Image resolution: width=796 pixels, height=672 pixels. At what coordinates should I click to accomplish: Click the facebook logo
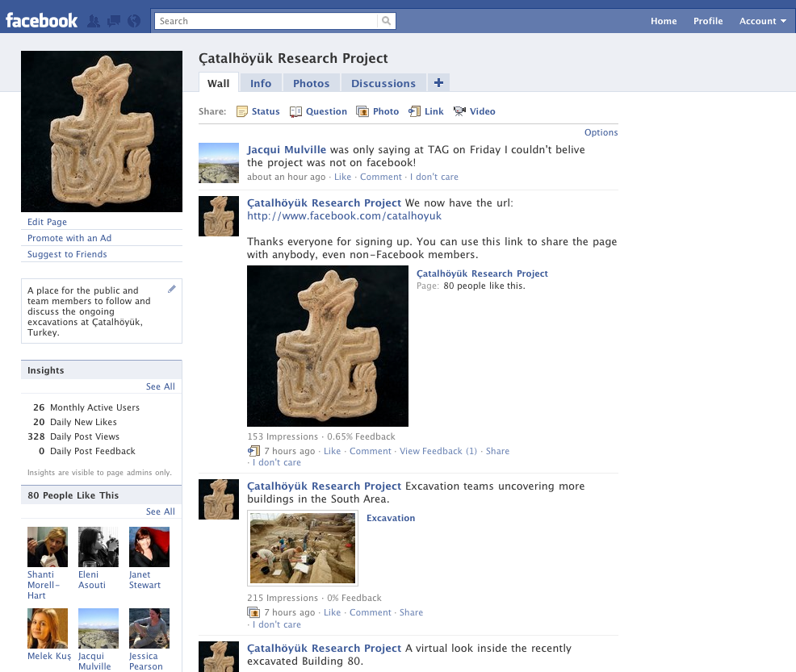42,21
